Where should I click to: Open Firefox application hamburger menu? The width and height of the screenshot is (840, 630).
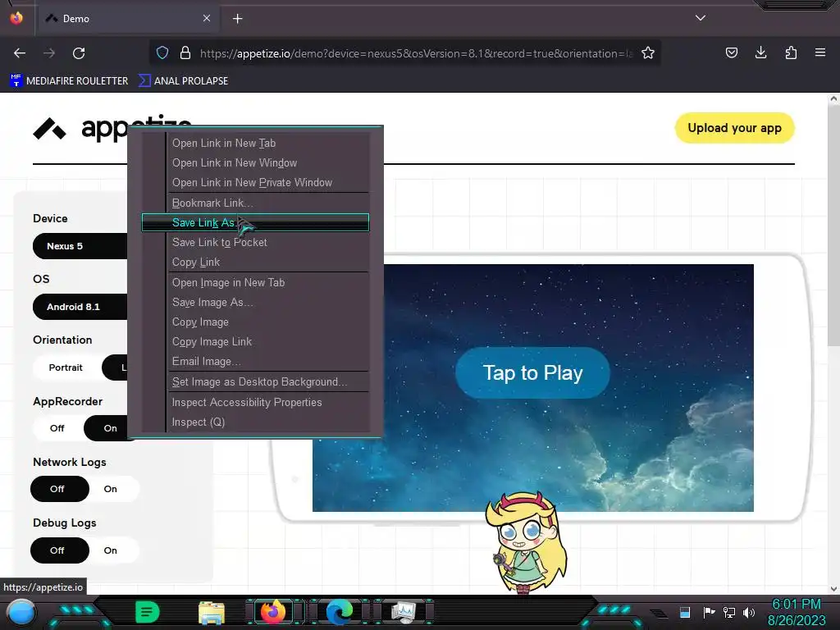click(820, 53)
